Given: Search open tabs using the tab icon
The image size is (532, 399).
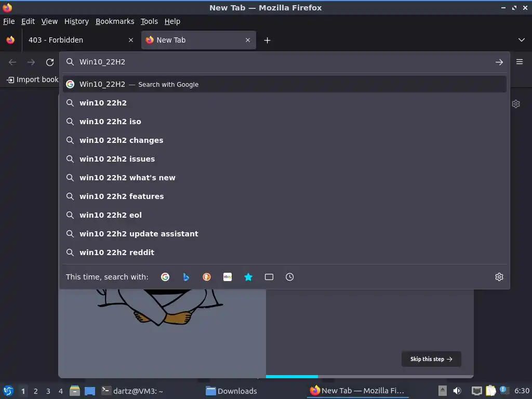Looking at the screenshot, I should pyautogui.click(x=269, y=277).
